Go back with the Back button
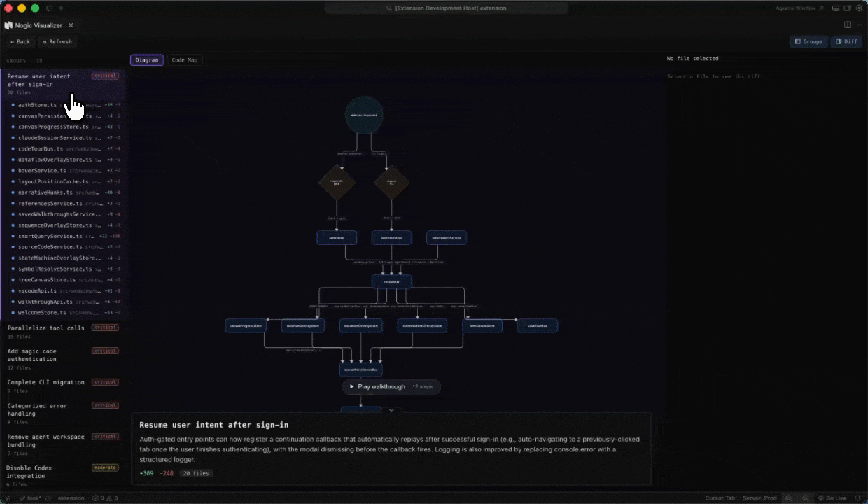 20,41
